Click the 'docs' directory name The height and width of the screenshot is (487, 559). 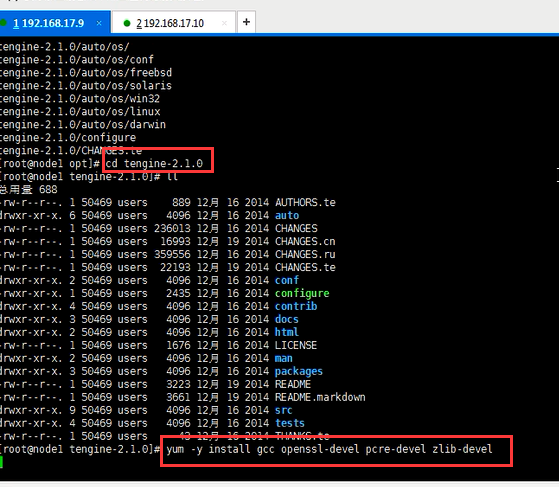[x=287, y=319]
